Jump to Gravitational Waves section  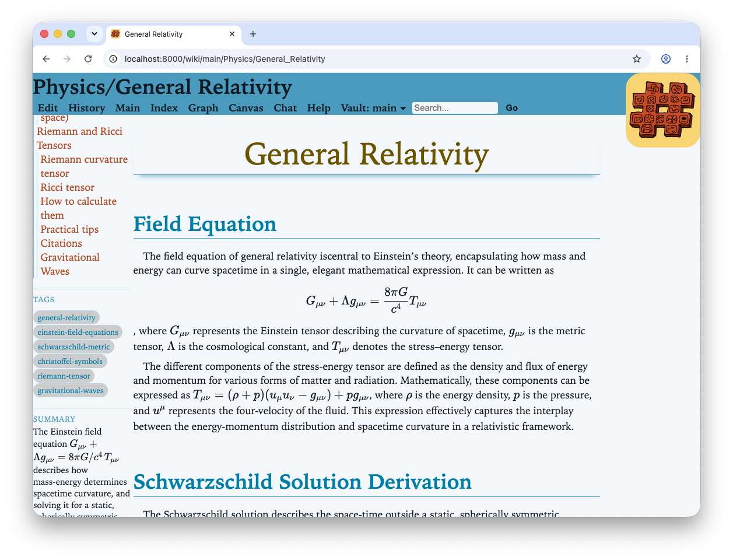click(70, 264)
